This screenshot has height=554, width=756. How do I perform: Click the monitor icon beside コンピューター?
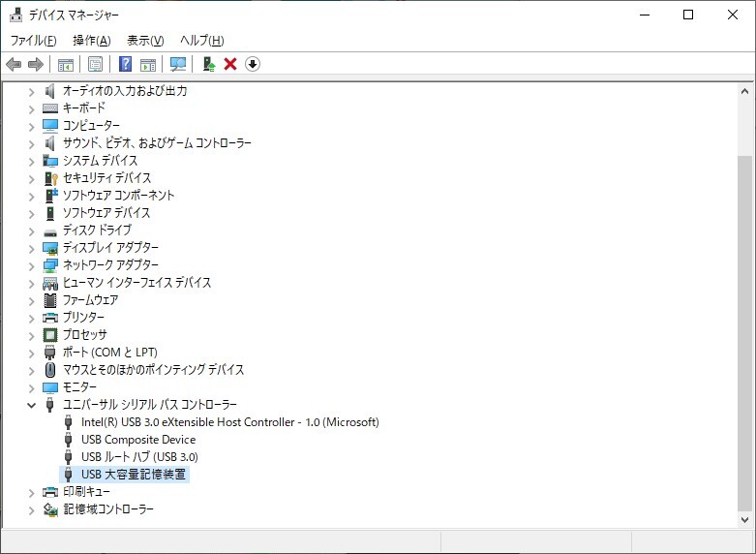tap(50, 126)
